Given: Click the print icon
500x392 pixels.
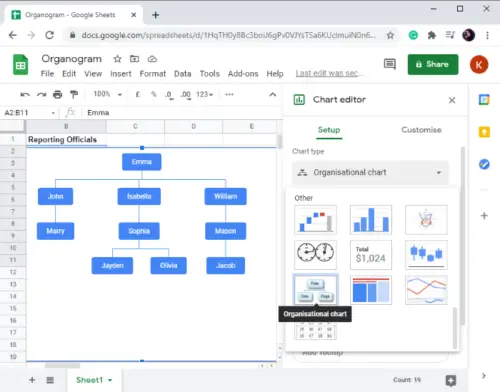Looking at the screenshot, I should coord(58,95).
